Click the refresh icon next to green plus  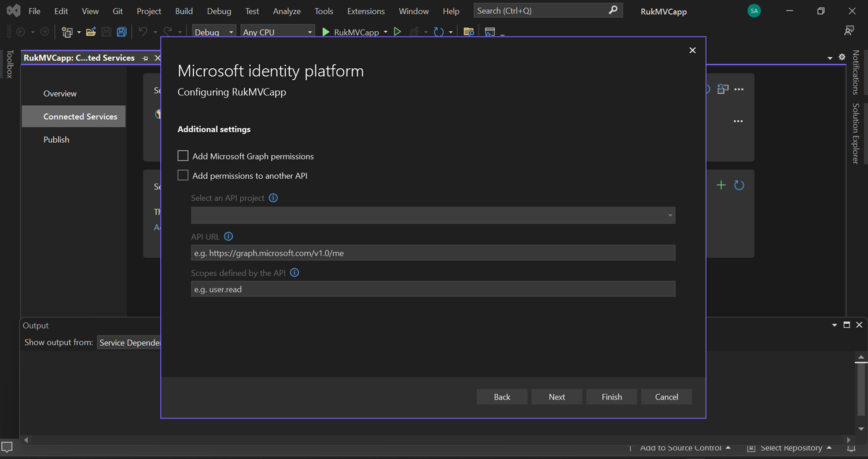[739, 185]
